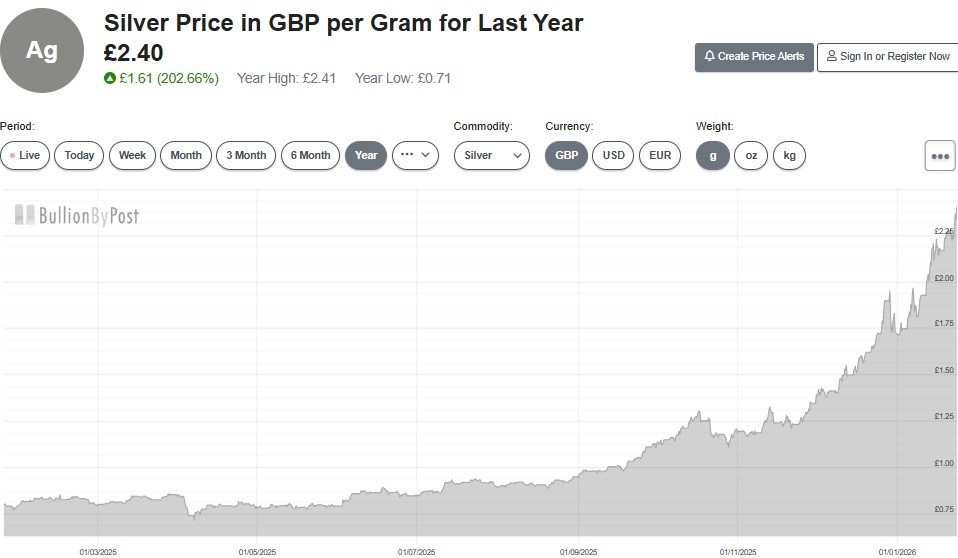Screen dimensions: 958x558
Task: Switch to the Week period
Action: 132,156
